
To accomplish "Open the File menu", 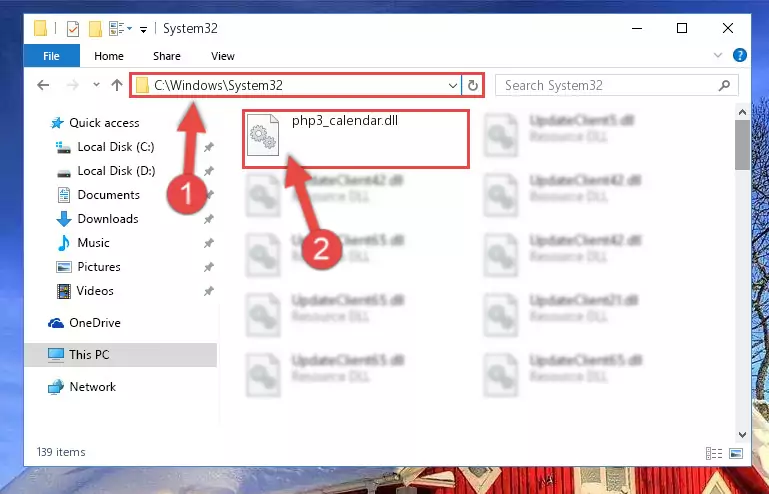I will tap(51, 56).
